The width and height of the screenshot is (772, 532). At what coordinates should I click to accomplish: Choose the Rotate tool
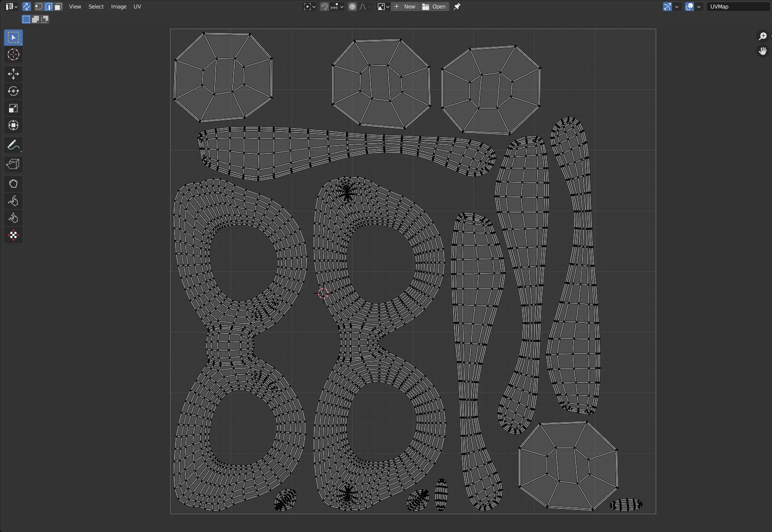tap(13, 91)
